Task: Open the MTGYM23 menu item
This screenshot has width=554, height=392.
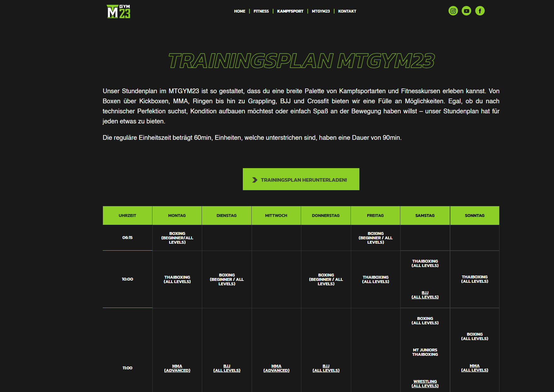Action: 321,11
